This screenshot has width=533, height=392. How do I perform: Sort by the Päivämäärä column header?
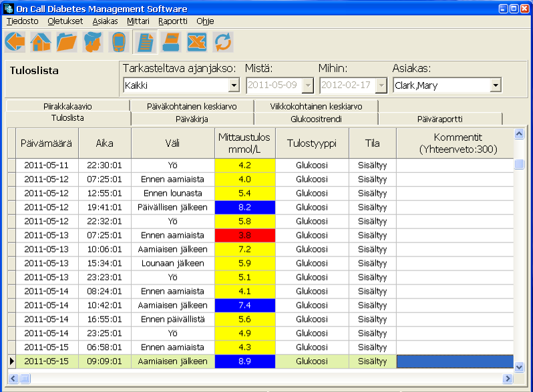47,144
